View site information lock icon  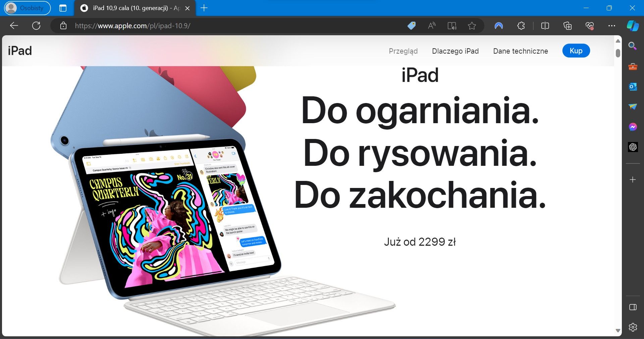click(63, 26)
